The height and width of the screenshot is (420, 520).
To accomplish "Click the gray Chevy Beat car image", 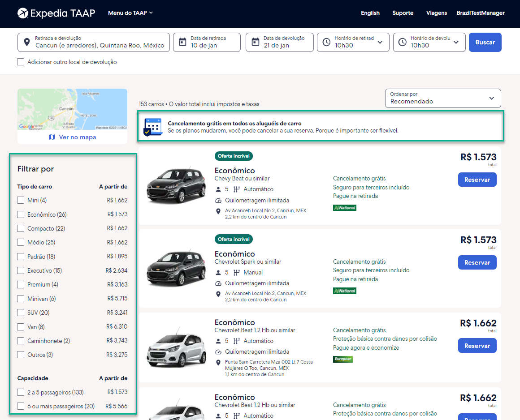I will click(x=177, y=185).
